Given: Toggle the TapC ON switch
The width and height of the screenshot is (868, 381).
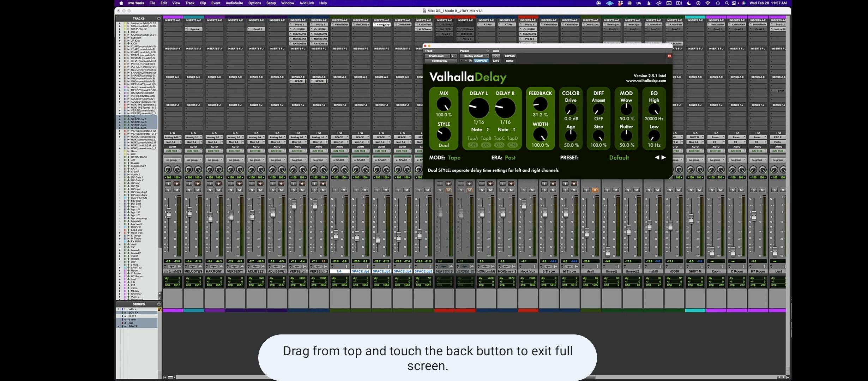Looking at the screenshot, I should (499, 145).
